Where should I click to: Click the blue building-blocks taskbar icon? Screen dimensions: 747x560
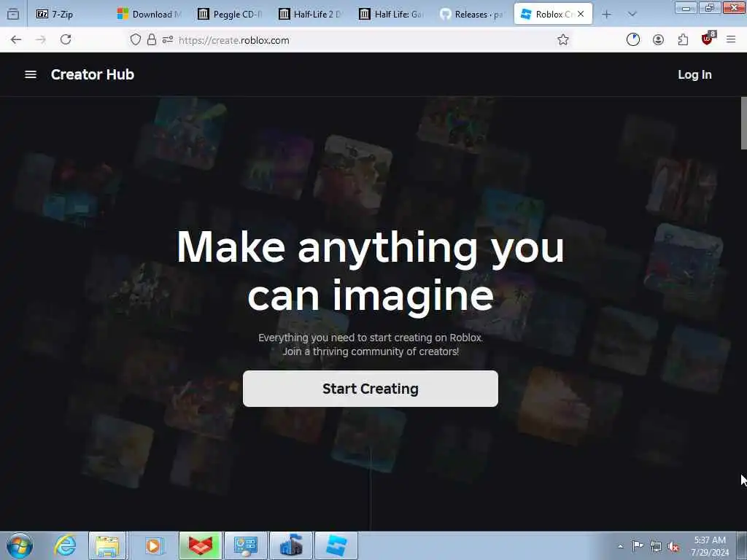tap(290, 545)
